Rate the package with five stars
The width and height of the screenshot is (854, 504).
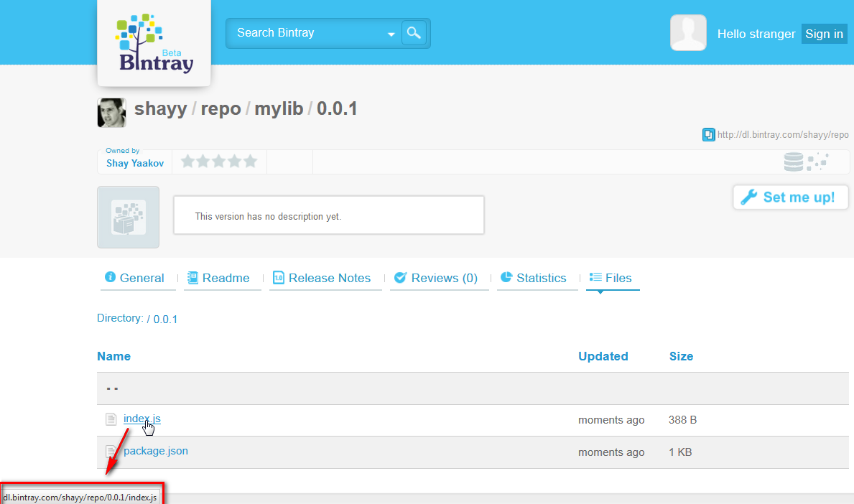250,162
